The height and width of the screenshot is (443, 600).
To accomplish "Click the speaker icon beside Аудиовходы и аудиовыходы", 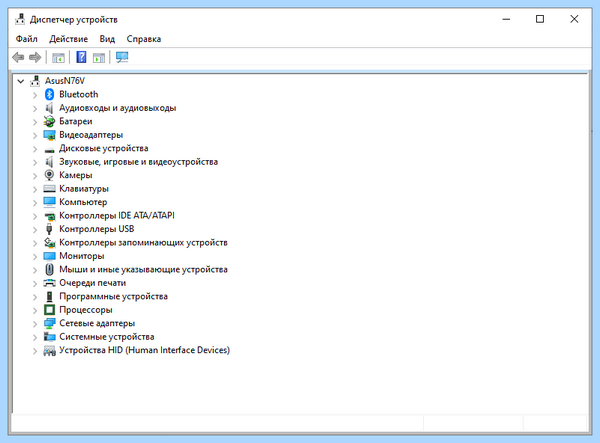I will pyautogui.click(x=49, y=108).
